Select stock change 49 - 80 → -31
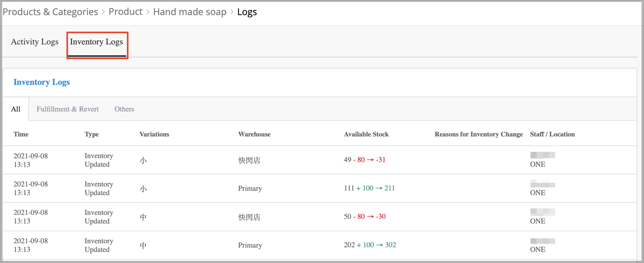The image size is (644, 263). (365, 160)
